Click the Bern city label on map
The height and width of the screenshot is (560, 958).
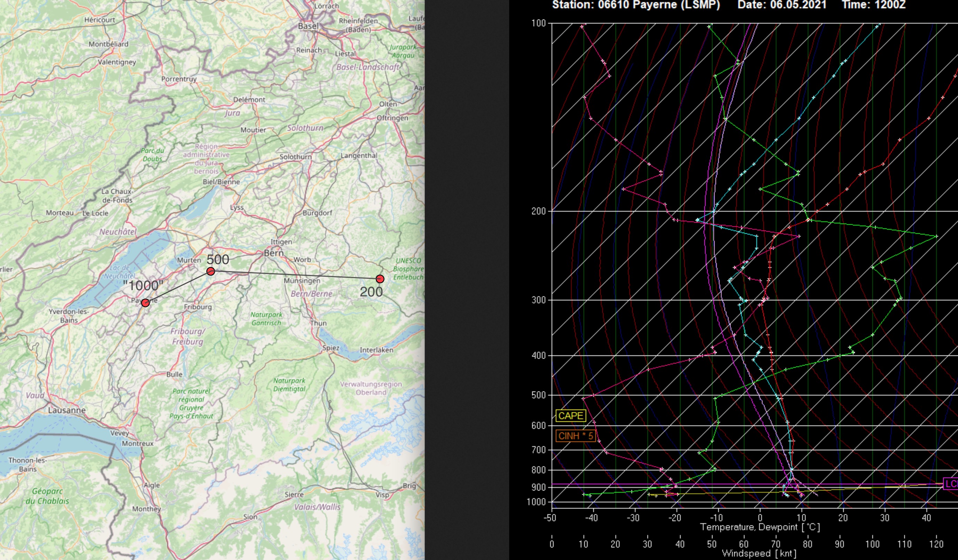(274, 253)
